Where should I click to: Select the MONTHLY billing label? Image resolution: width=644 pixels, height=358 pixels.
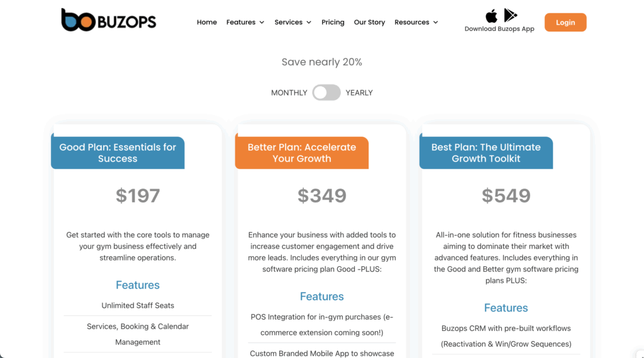click(x=289, y=93)
